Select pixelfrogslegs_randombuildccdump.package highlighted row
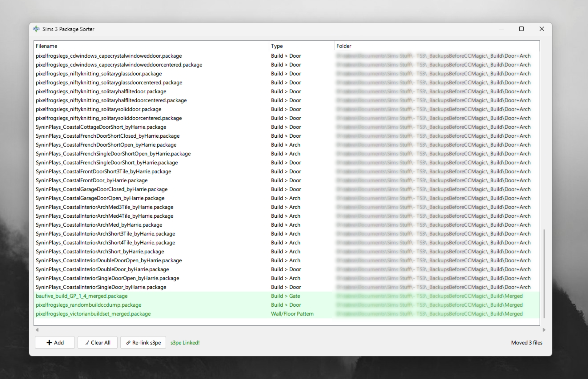Screen dimensions: 588x379 88,305
